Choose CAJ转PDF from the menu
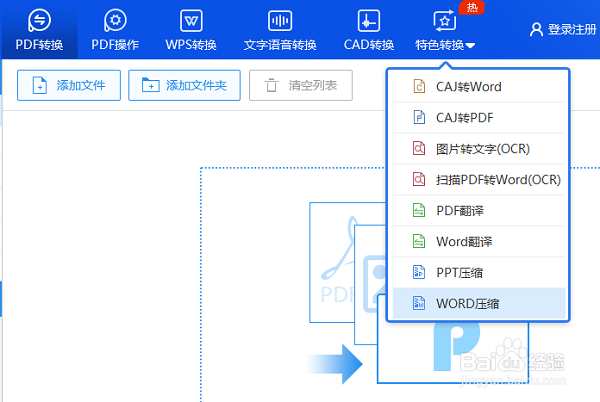Viewport: 600px width, 402px height. pyautogui.click(x=479, y=117)
